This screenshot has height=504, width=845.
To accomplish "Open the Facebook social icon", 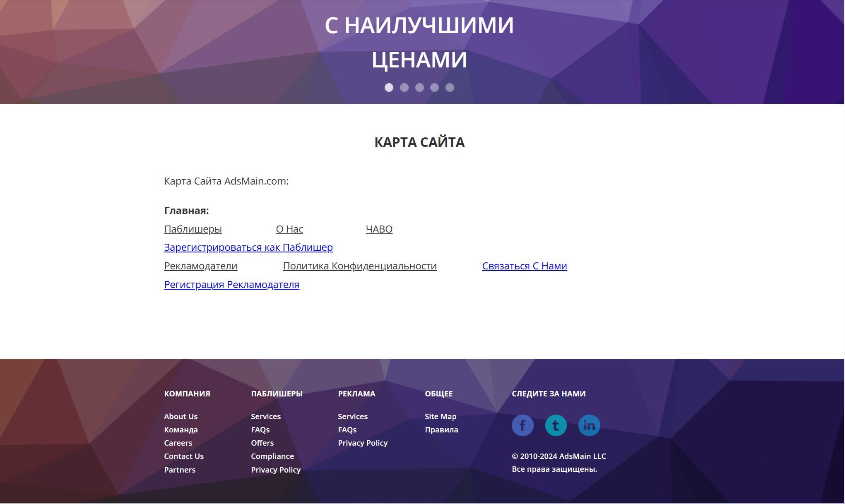I will [x=522, y=425].
